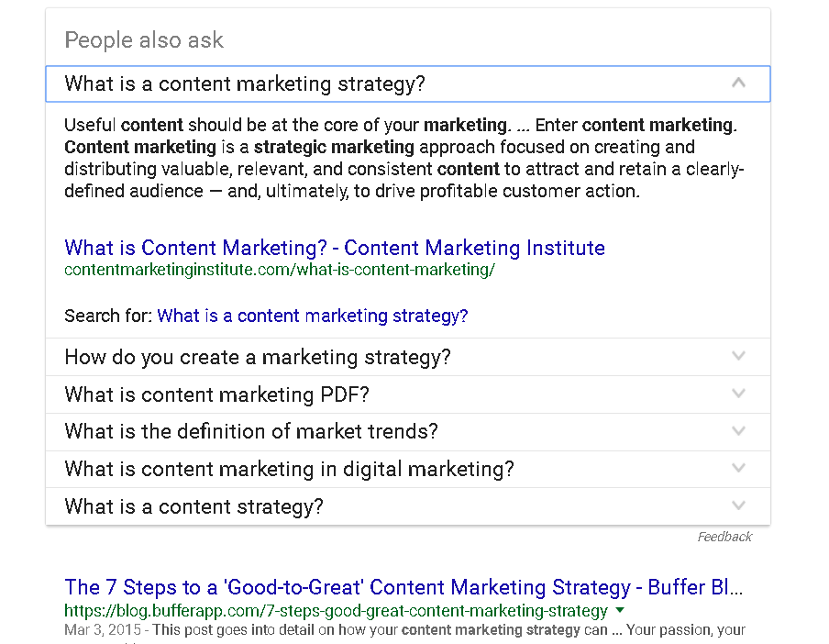Select question What is the definition of market trends?
Viewport: 829px width, 644px height.
pos(251,431)
